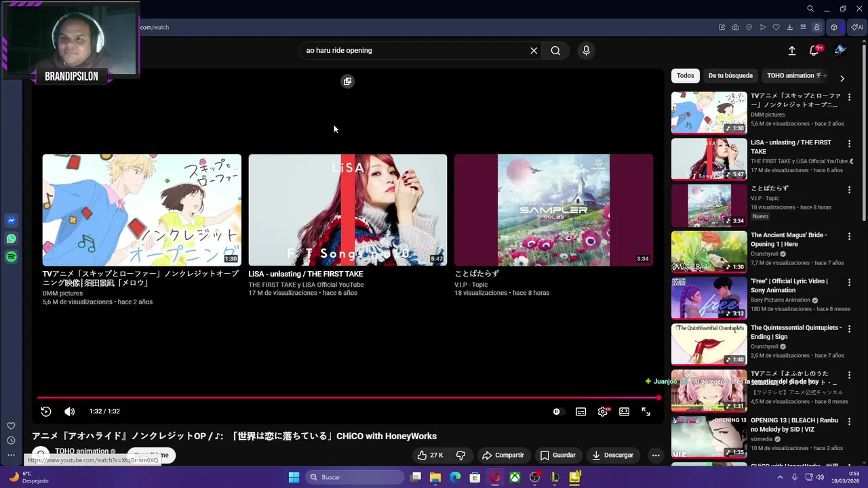Open options for "Free" Official Lyric Video
The width and height of the screenshot is (868, 488).
[x=849, y=282]
